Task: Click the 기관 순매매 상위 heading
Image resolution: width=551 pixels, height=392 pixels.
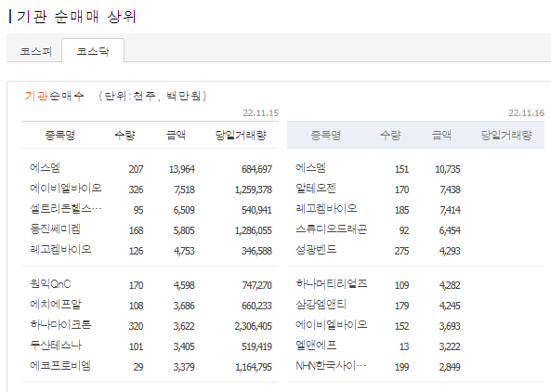Action: pos(76,17)
